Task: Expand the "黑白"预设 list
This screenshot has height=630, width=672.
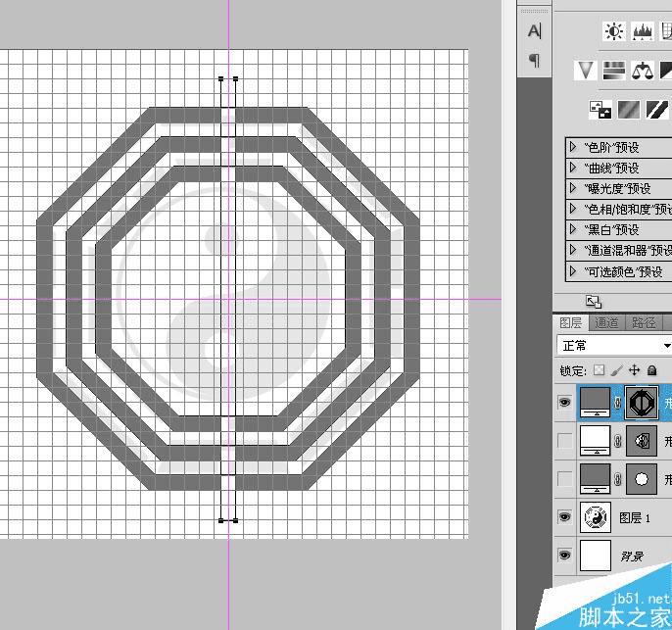Action: coord(572,229)
